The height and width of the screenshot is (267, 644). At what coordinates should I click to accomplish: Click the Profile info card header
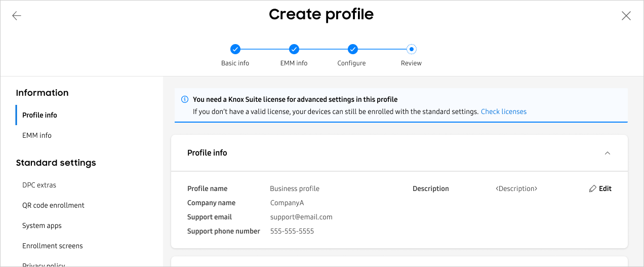pyautogui.click(x=207, y=153)
